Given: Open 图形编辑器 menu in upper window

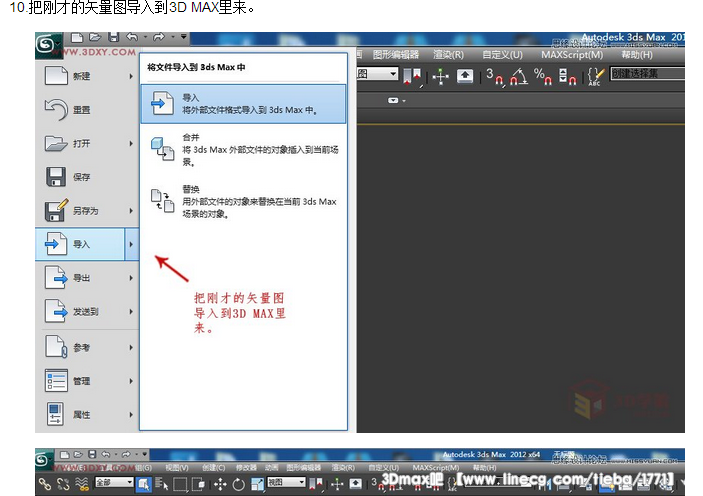Looking at the screenshot, I should click(x=396, y=55).
